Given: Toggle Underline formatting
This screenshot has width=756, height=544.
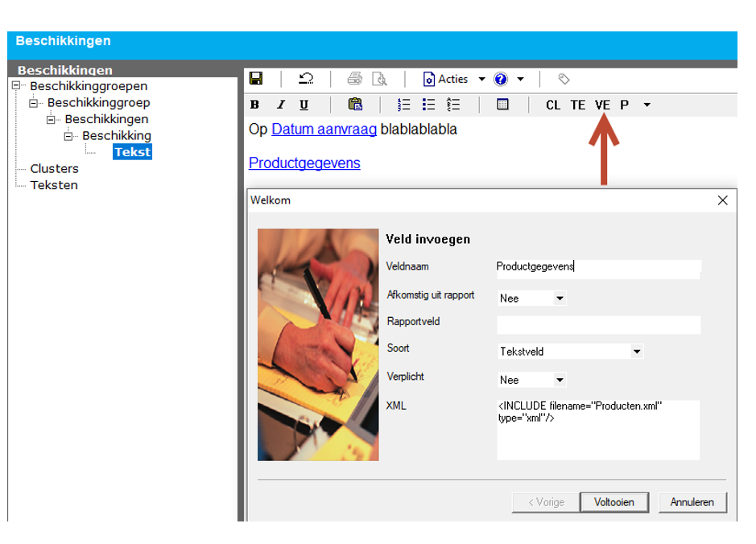Looking at the screenshot, I should (x=304, y=105).
